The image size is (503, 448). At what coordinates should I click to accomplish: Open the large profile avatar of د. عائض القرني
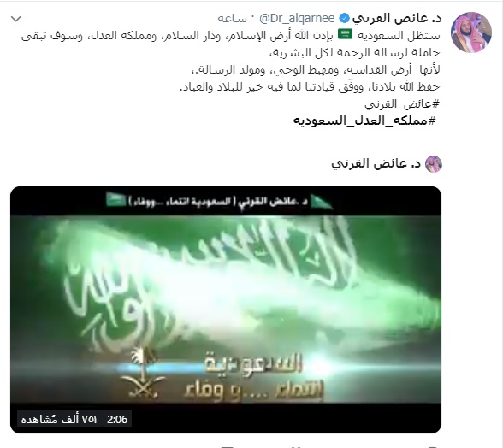(x=470, y=32)
